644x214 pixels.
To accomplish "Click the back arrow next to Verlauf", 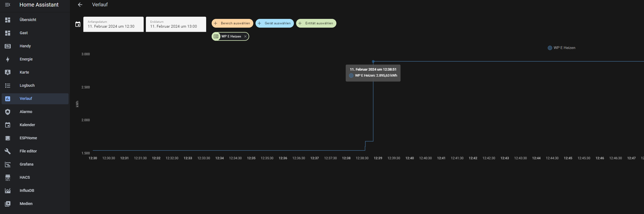I will point(80,5).
